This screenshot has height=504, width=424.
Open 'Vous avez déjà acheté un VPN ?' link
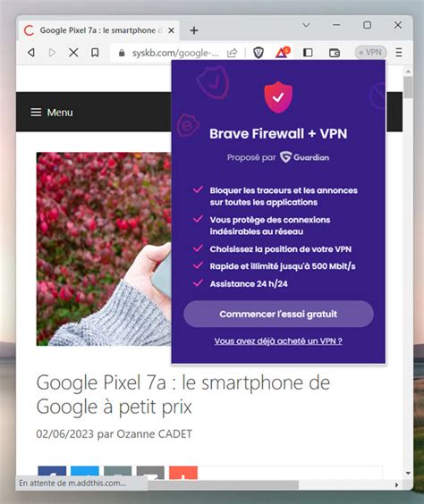coord(278,340)
